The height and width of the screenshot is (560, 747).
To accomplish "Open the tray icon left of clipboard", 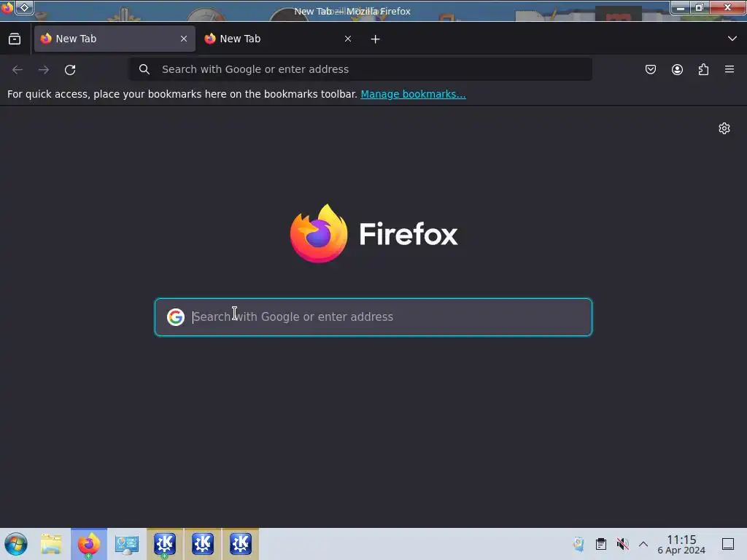I will click(x=578, y=544).
